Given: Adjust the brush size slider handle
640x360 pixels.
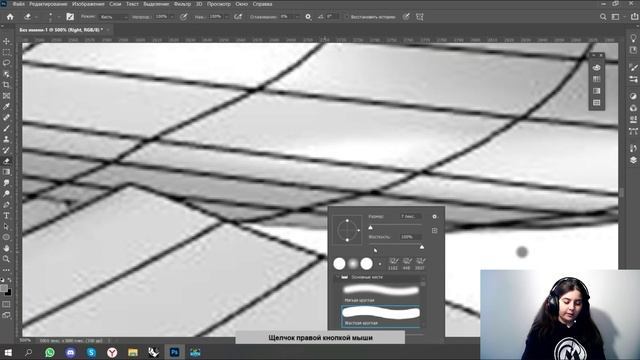Looking at the screenshot, I should (x=371, y=227).
